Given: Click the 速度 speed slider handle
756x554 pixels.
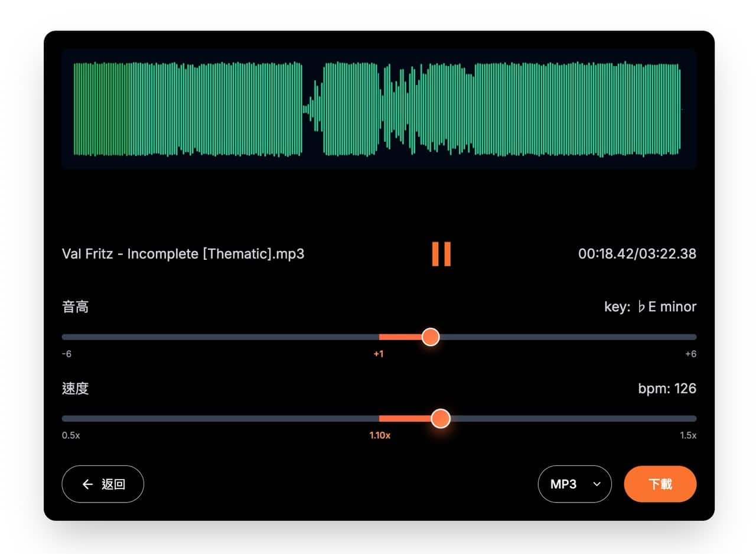Looking at the screenshot, I should pyautogui.click(x=440, y=419).
